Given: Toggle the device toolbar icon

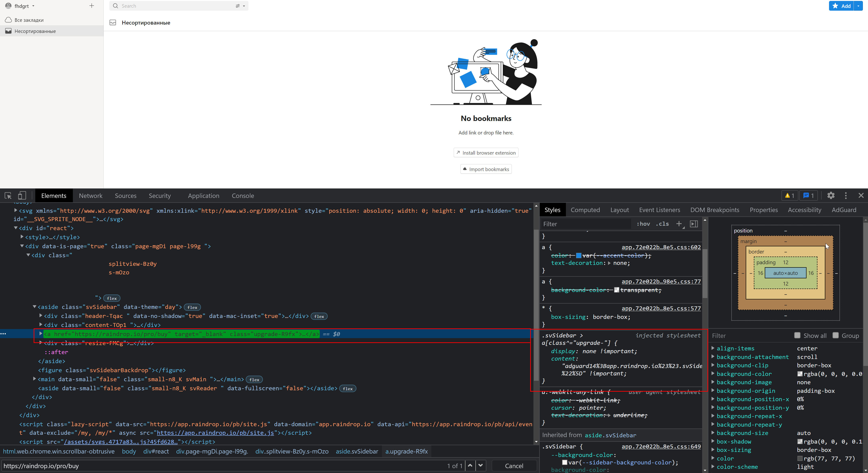Looking at the screenshot, I should [x=22, y=195].
